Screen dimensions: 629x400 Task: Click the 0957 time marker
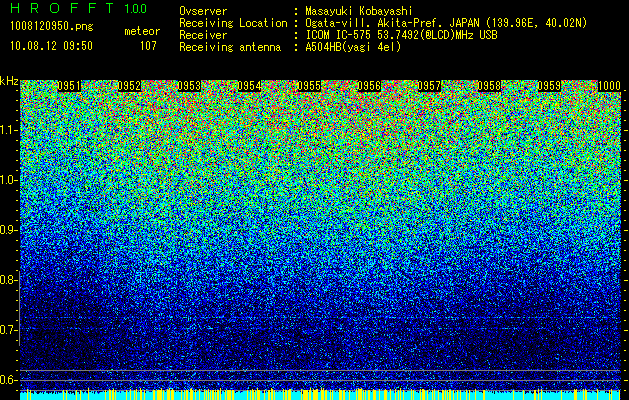point(429,86)
